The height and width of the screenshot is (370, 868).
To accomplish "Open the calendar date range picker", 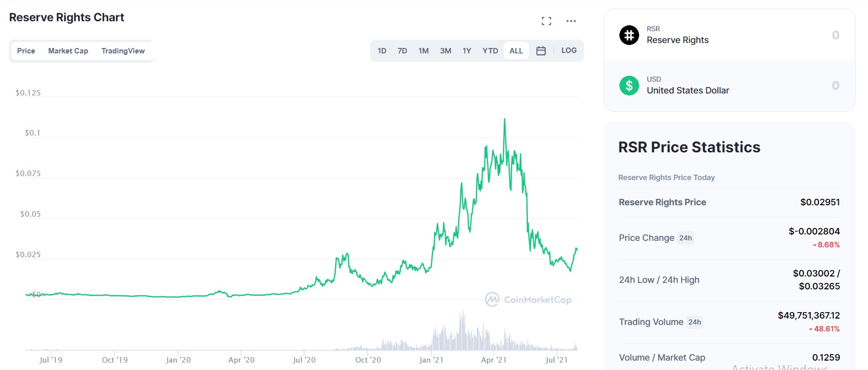I will click(x=541, y=50).
